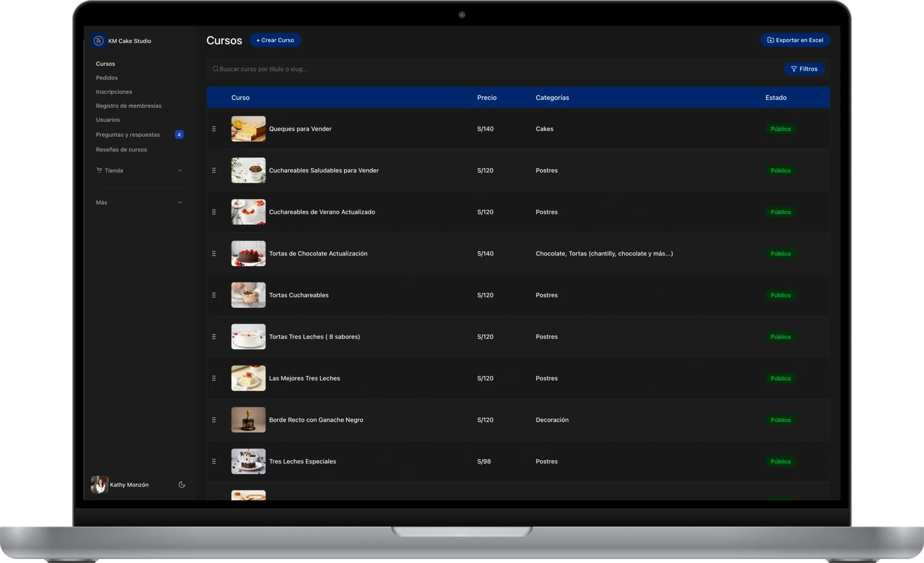924x563 pixels.
Task: Go to Pedidos in the sidebar
Action: (107, 78)
